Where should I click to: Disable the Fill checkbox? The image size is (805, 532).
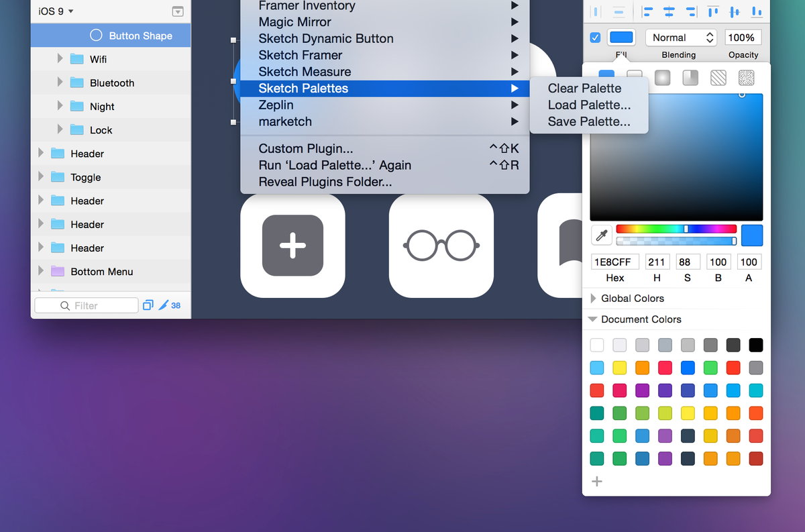point(595,38)
